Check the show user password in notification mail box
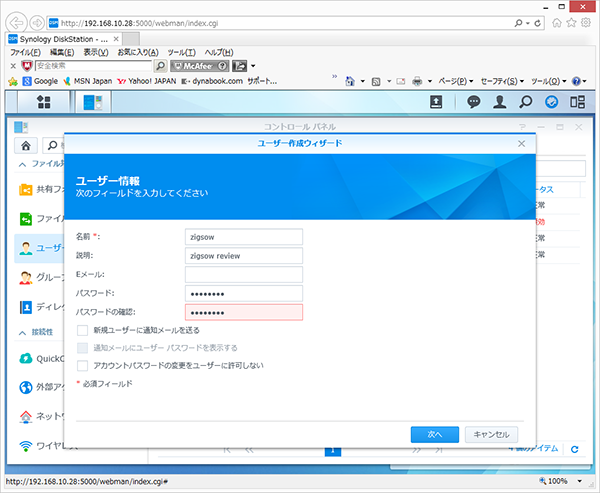 [82, 348]
